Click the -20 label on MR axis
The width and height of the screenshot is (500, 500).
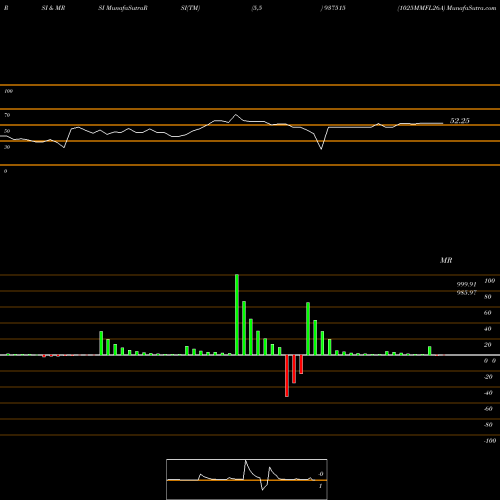[488, 377]
